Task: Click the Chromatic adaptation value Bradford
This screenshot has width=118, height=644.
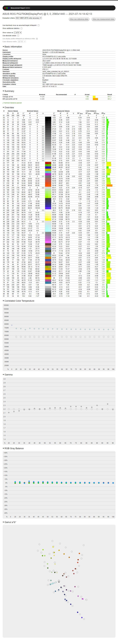Action: (45, 80)
